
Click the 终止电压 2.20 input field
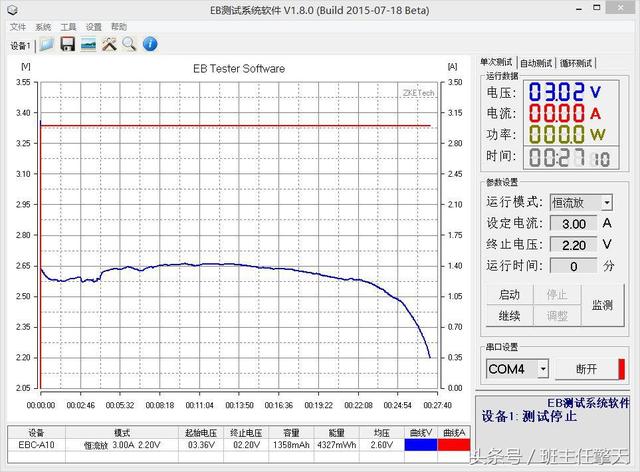tap(573, 245)
